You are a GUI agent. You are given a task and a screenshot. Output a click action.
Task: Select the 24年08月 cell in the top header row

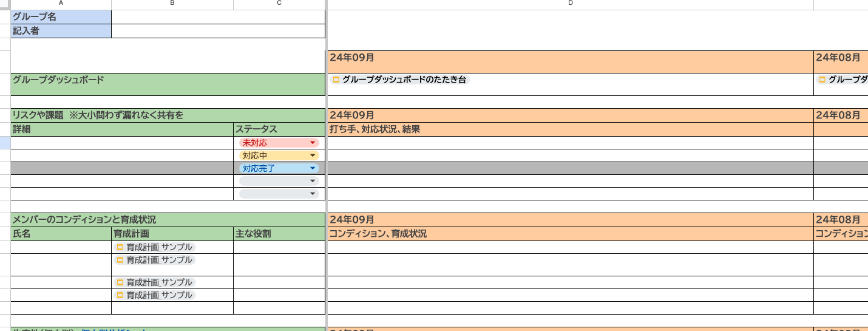pos(841,61)
